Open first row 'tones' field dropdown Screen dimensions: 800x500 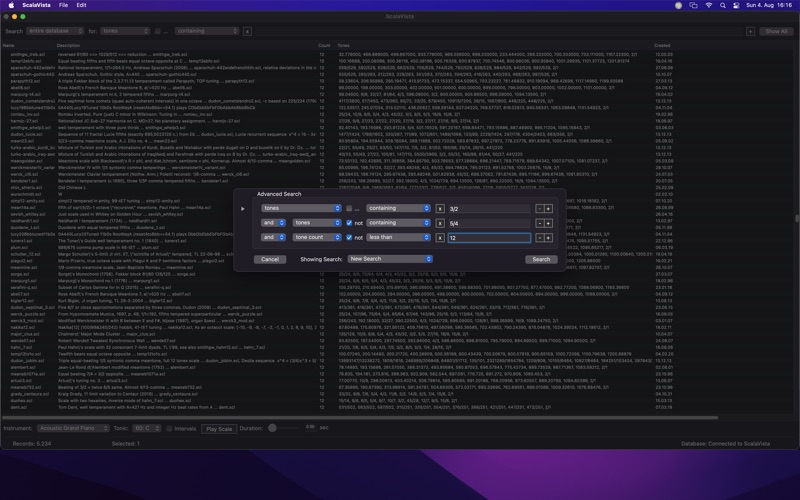(x=301, y=208)
